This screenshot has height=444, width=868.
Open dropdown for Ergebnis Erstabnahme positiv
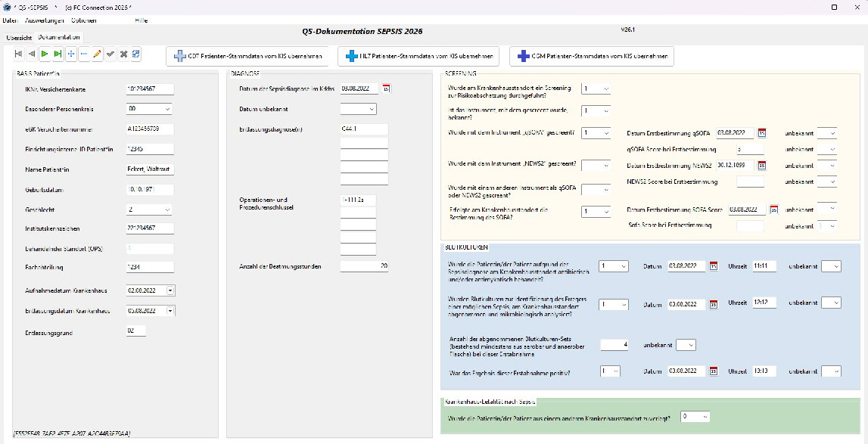[615, 371]
